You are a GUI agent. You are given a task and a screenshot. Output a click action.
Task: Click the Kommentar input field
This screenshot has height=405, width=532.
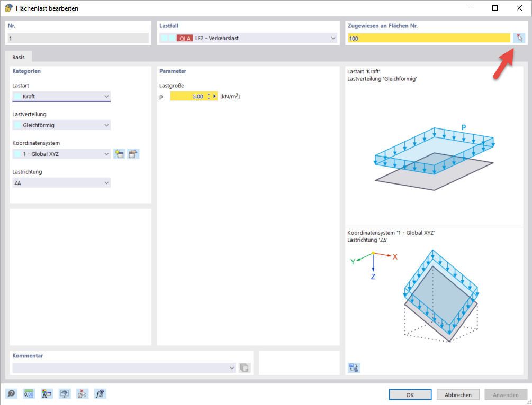point(122,367)
